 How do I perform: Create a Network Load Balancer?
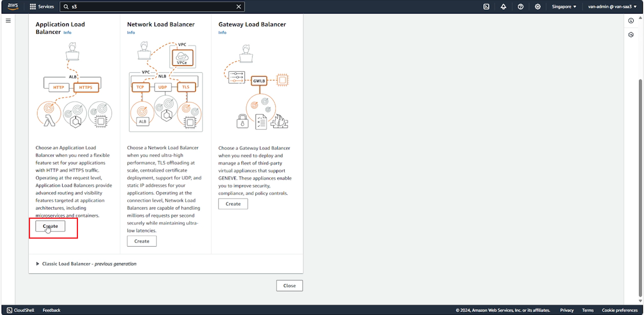pos(142,241)
